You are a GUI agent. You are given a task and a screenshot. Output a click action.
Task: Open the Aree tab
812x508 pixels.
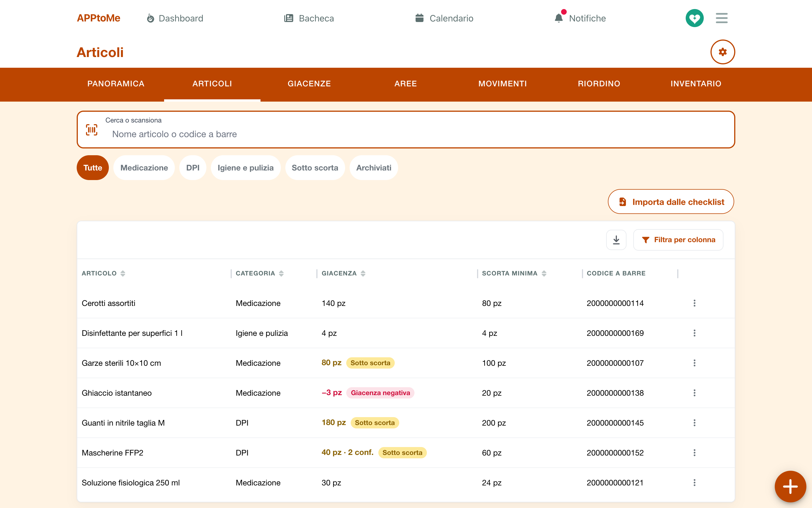coord(406,84)
